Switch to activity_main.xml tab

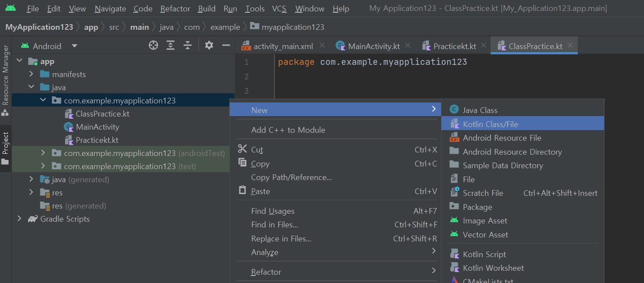283,46
